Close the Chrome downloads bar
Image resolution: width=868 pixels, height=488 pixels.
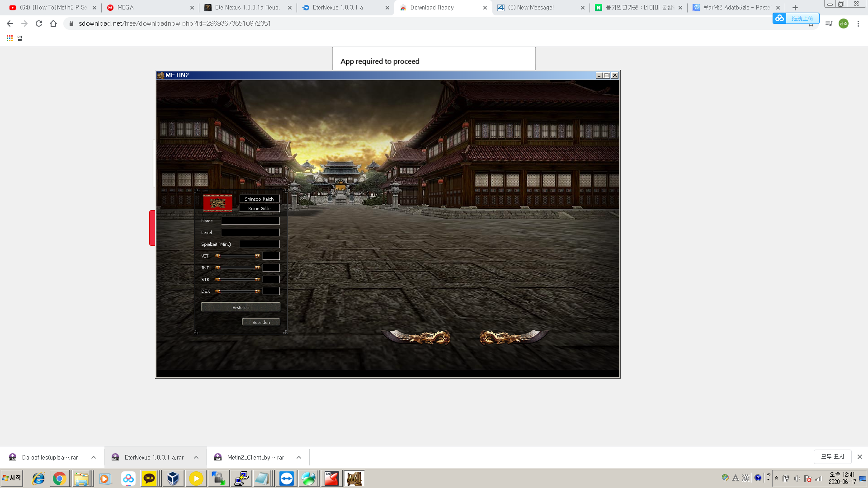860,457
